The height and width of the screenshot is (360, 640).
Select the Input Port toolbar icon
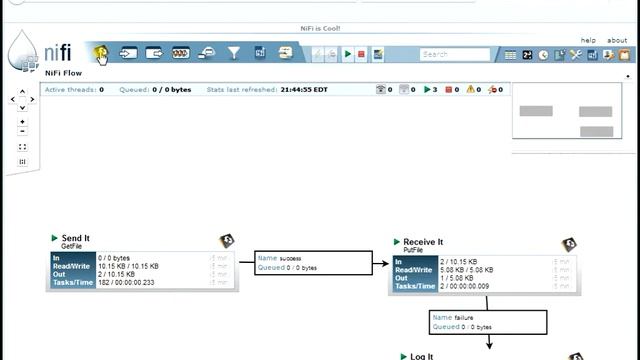coord(128,53)
